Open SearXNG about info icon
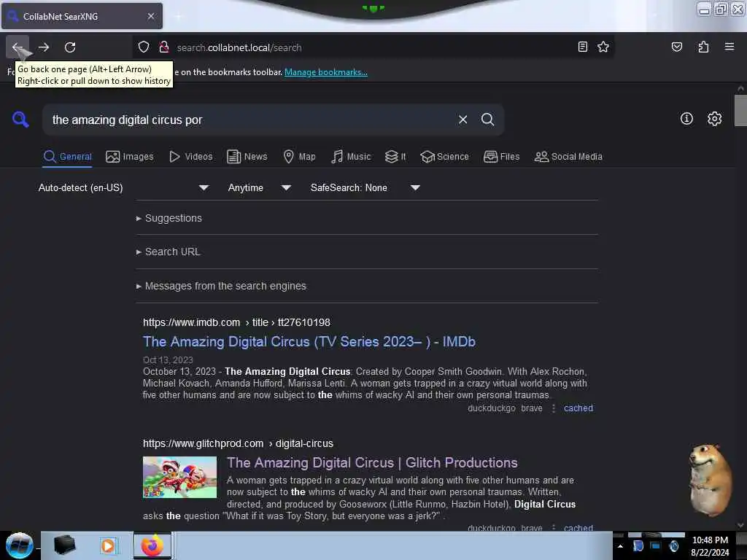Viewport: 747px width, 560px height. tap(686, 119)
